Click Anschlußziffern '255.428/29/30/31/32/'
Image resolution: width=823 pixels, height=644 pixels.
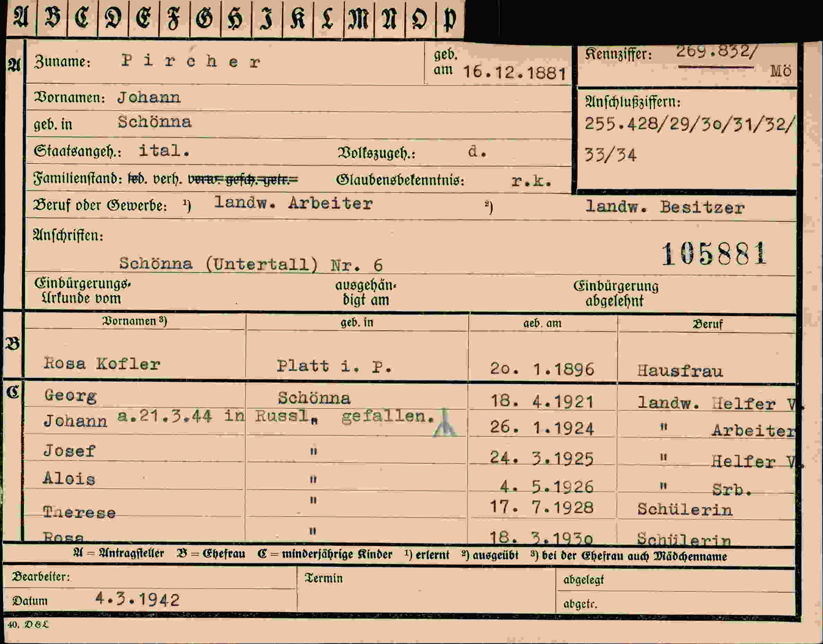point(690,124)
